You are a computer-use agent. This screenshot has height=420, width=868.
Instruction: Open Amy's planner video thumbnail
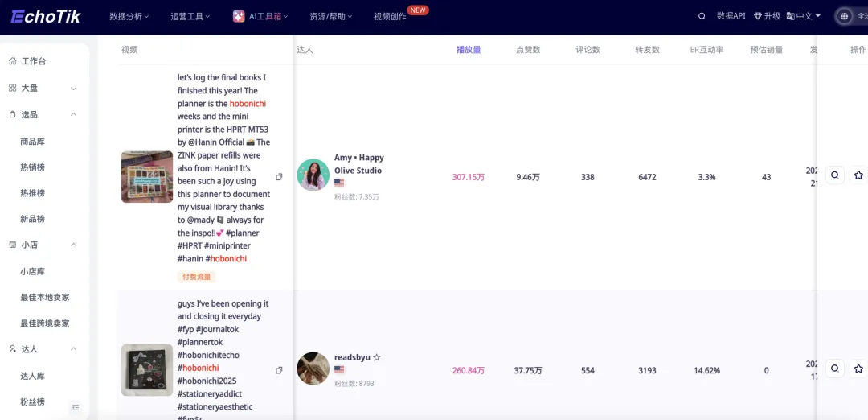[147, 177]
